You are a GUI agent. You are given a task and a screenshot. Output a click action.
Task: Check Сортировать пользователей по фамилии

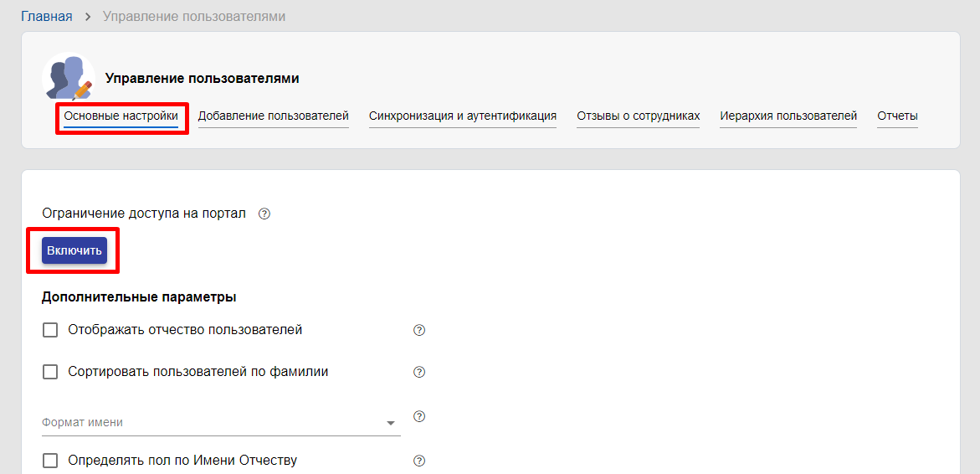50,372
